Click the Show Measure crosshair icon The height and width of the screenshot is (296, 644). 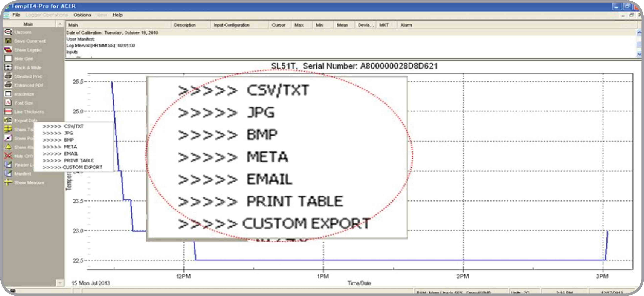click(x=8, y=182)
